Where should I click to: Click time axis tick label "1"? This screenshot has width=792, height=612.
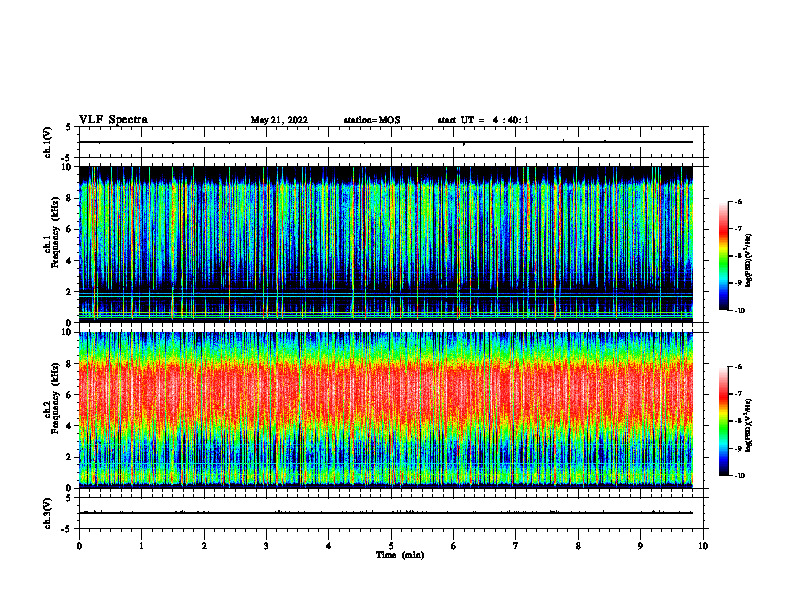pyautogui.click(x=141, y=546)
